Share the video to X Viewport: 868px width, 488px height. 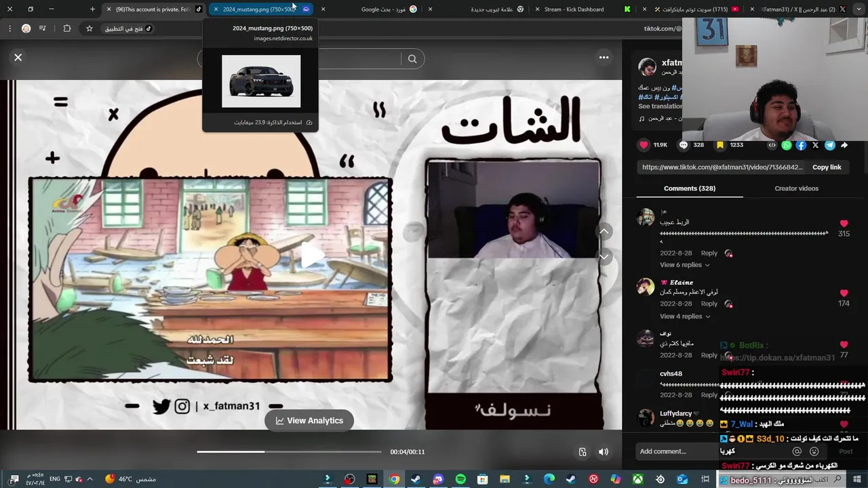tap(815, 145)
